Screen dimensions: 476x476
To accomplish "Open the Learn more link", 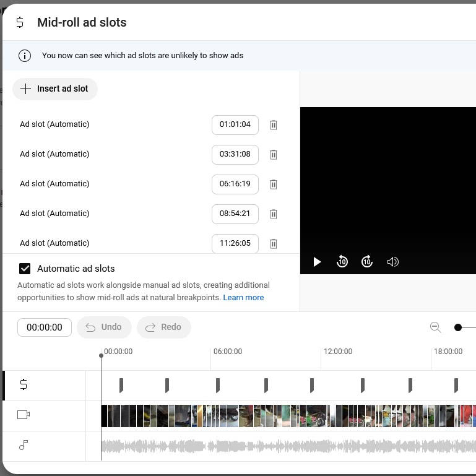I will click(x=243, y=298).
